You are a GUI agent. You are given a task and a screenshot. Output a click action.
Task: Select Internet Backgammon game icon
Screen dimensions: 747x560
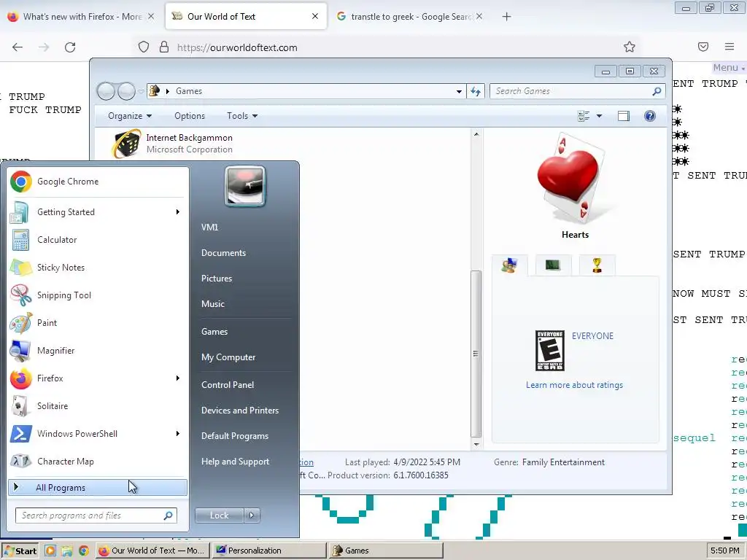click(126, 144)
